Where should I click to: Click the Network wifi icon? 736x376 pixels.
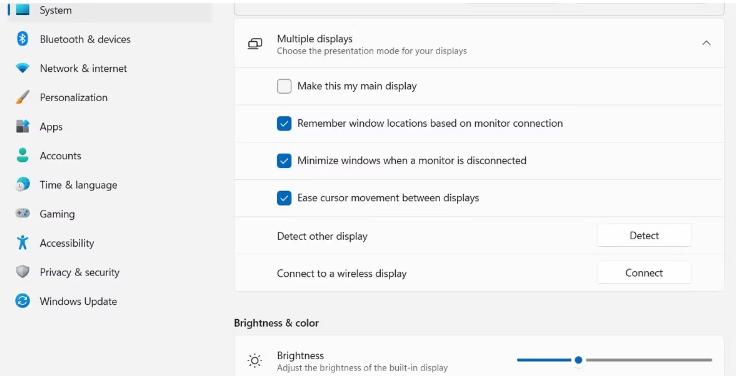tap(23, 68)
